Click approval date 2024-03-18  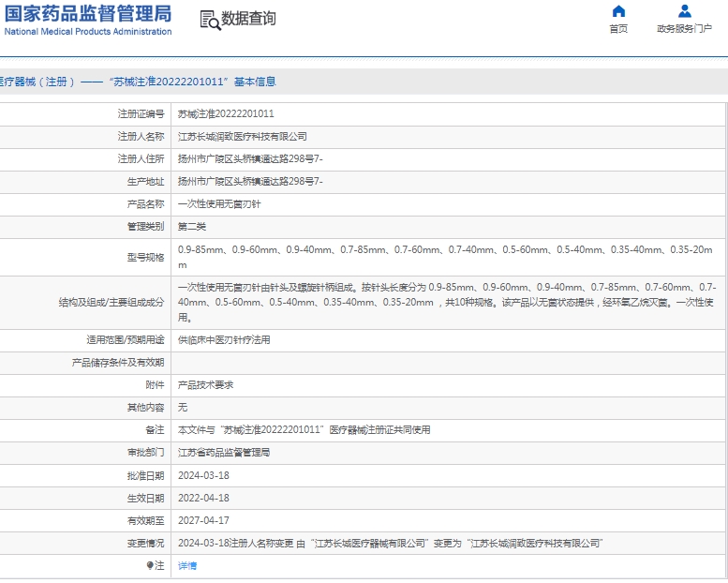203,476
